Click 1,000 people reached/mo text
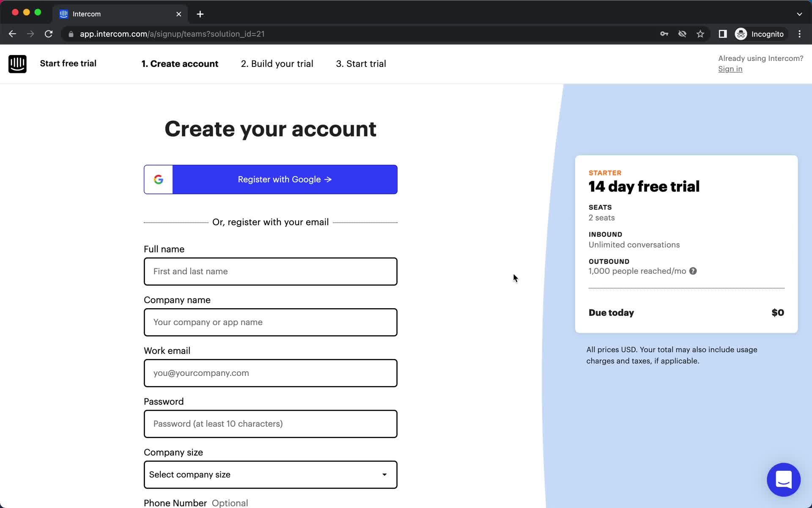Viewport: 812px width, 508px height. (637, 271)
